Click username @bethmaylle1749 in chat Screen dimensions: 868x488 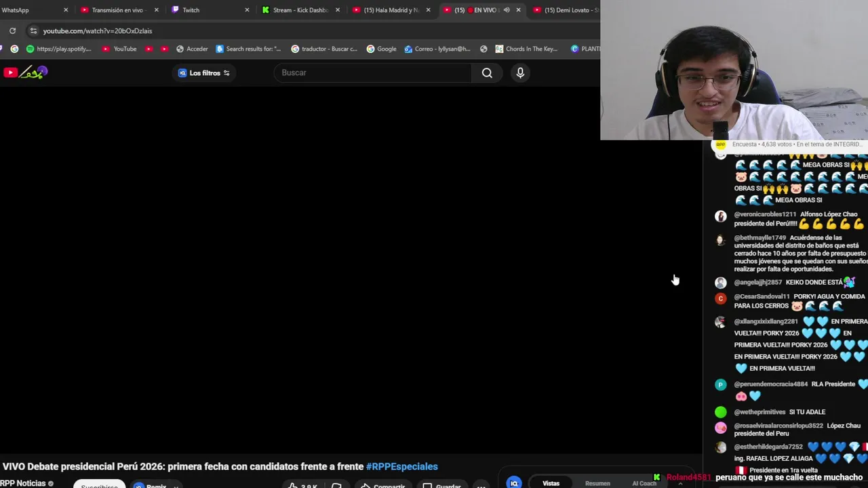click(x=759, y=238)
